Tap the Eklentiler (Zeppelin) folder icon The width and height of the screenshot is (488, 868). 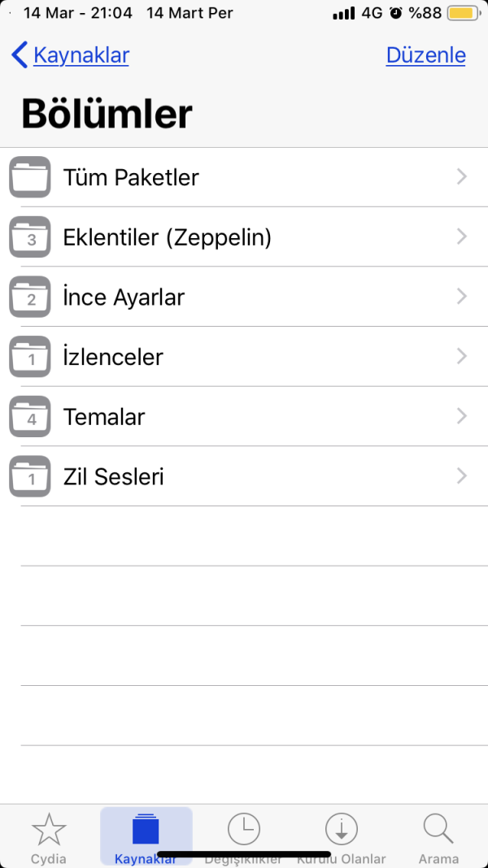pos(30,237)
